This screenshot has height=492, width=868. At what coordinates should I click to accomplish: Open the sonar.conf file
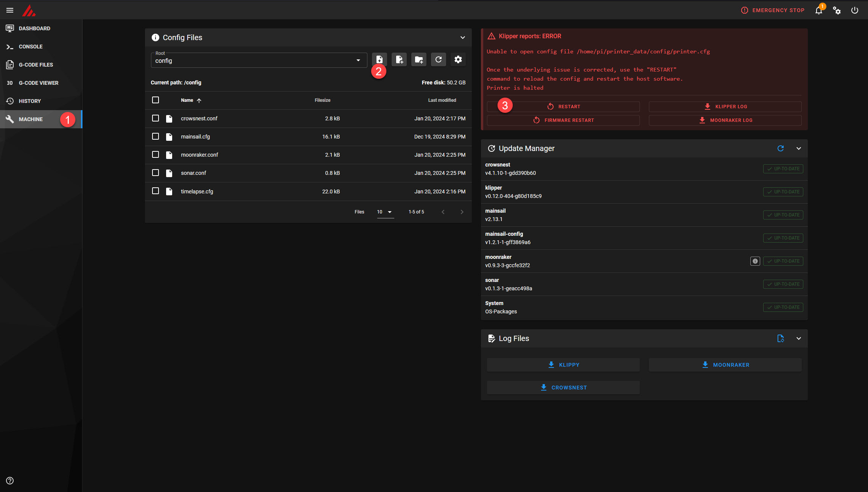308,173
